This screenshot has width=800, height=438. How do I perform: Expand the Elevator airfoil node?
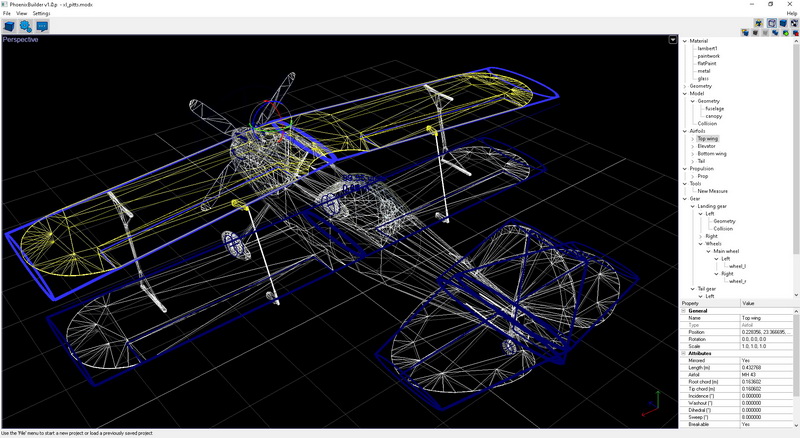tap(692, 146)
